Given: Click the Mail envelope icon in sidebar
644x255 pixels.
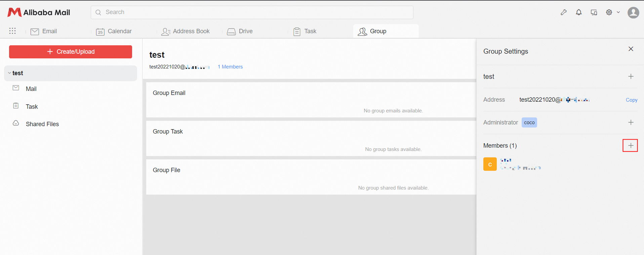Looking at the screenshot, I should pos(16,88).
